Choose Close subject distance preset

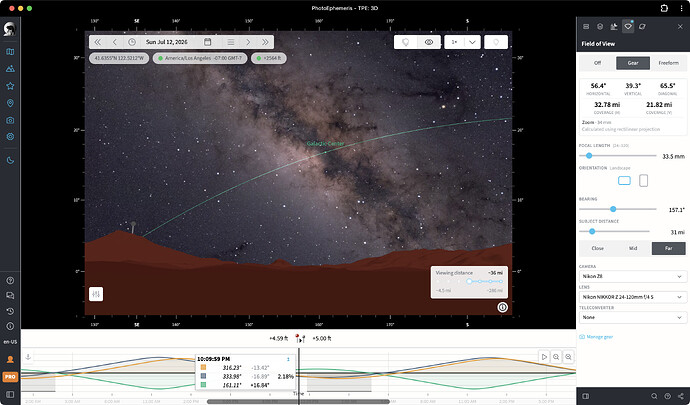[x=597, y=248]
